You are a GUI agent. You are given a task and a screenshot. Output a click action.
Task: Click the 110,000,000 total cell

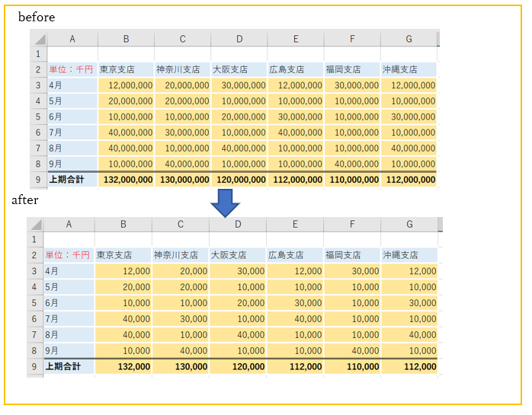point(352,180)
